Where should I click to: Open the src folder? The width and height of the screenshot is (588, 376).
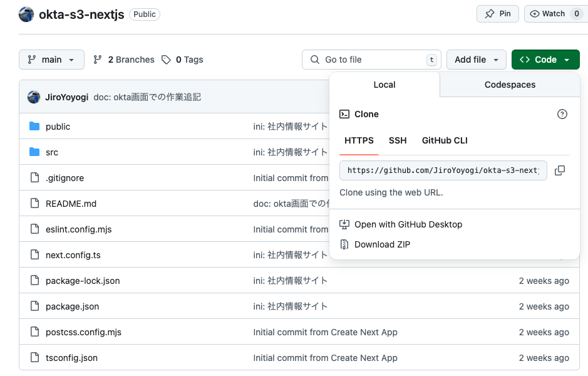pyautogui.click(x=52, y=152)
